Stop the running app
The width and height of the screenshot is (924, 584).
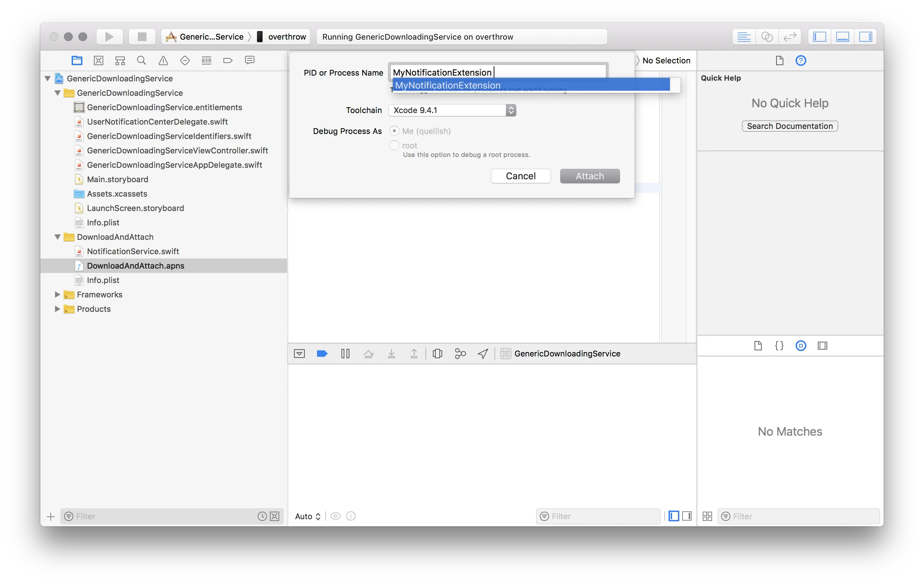(142, 37)
